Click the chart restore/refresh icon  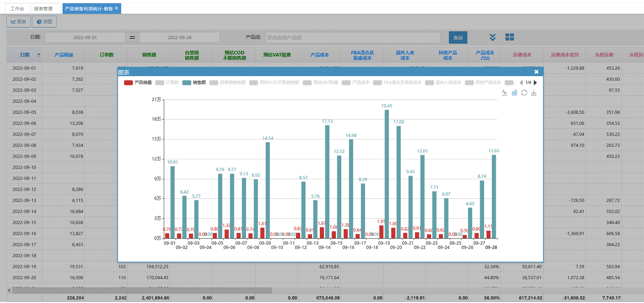coord(524,93)
